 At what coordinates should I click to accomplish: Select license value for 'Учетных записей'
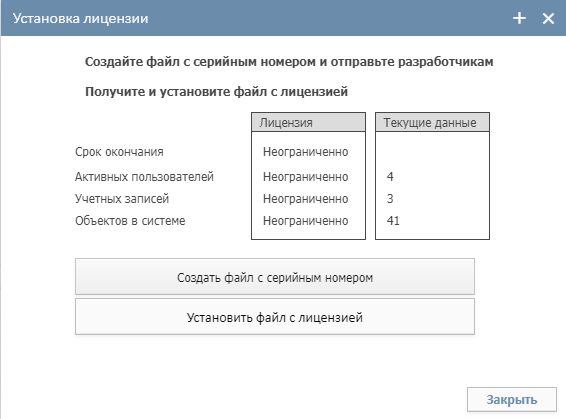[x=305, y=198]
